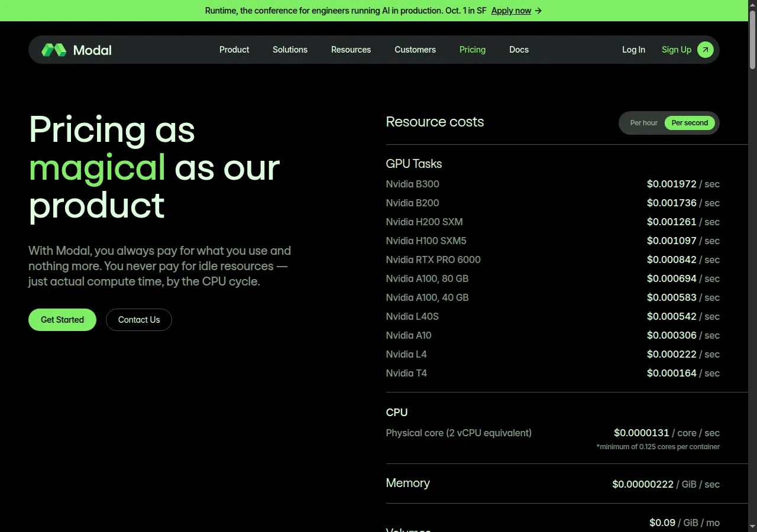Click the $0.000222 / sec price
The image size is (757, 532).
click(x=683, y=354)
